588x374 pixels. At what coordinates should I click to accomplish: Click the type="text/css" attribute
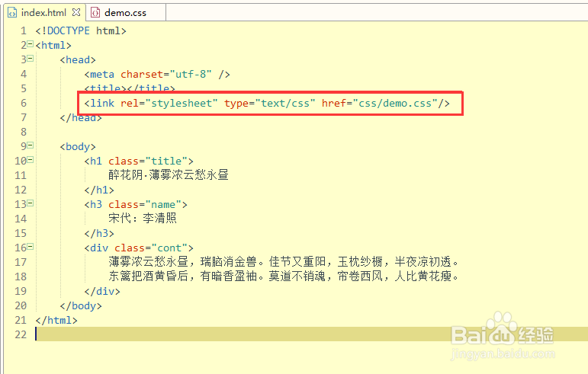coord(270,103)
